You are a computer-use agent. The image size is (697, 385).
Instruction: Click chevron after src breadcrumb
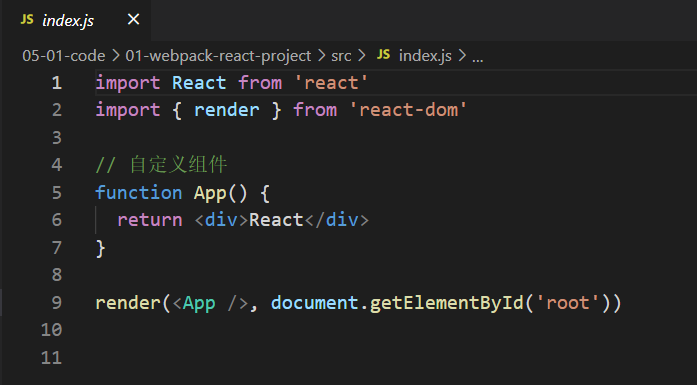[x=361, y=56]
